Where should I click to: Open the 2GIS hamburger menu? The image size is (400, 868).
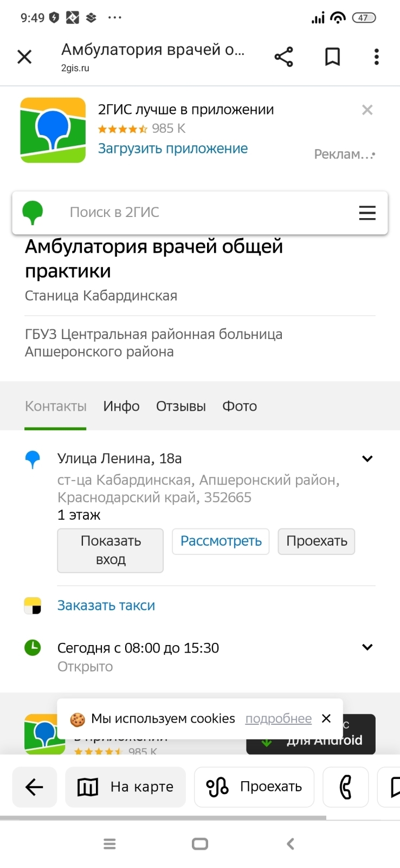point(367,213)
